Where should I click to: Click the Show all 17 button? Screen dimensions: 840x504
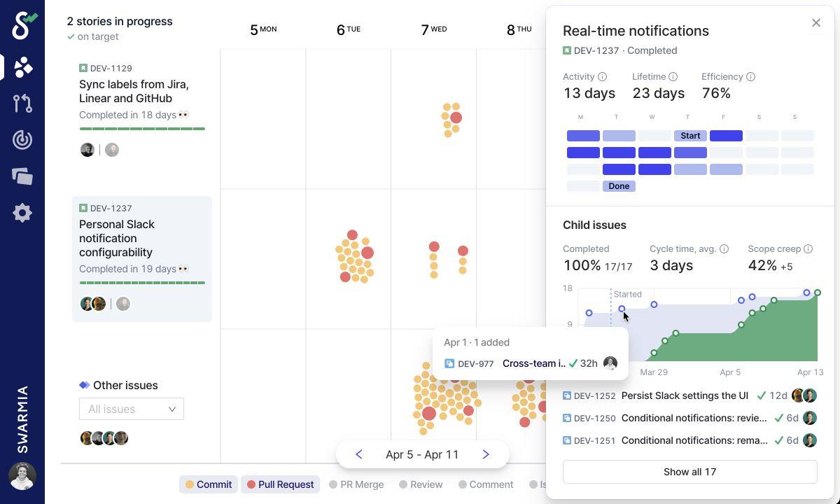(689, 472)
